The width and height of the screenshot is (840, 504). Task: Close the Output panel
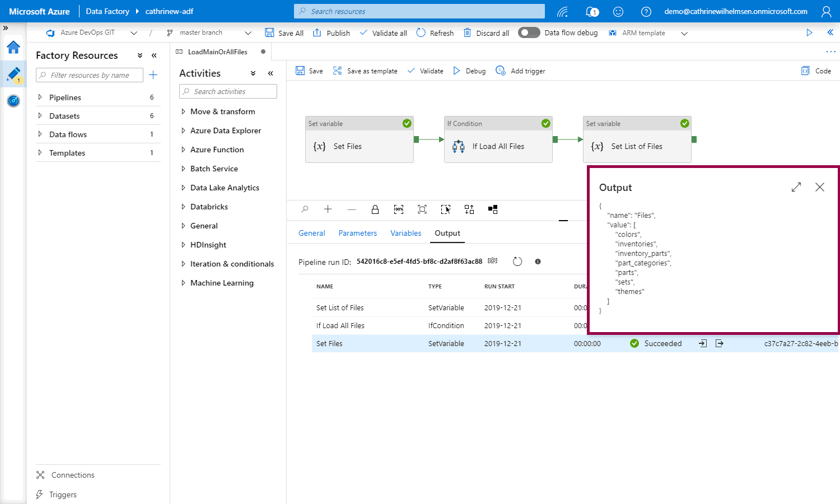[x=820, y=187]
